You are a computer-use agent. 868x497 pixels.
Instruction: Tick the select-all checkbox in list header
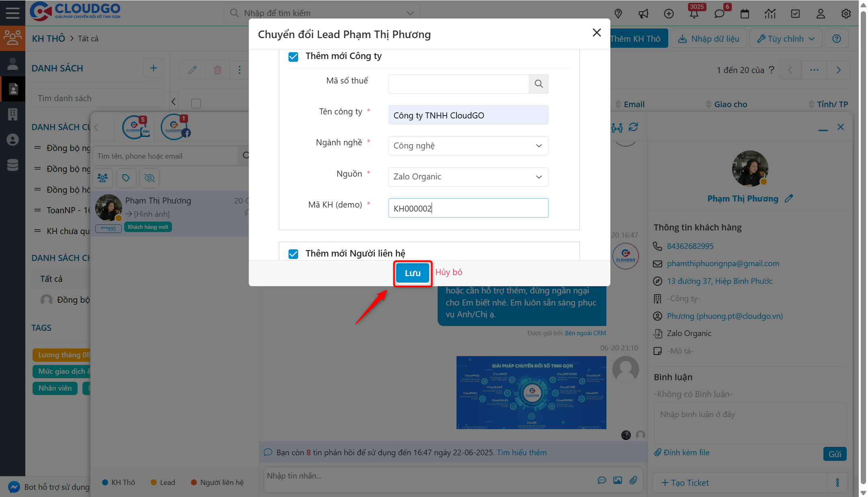(196, 104)
